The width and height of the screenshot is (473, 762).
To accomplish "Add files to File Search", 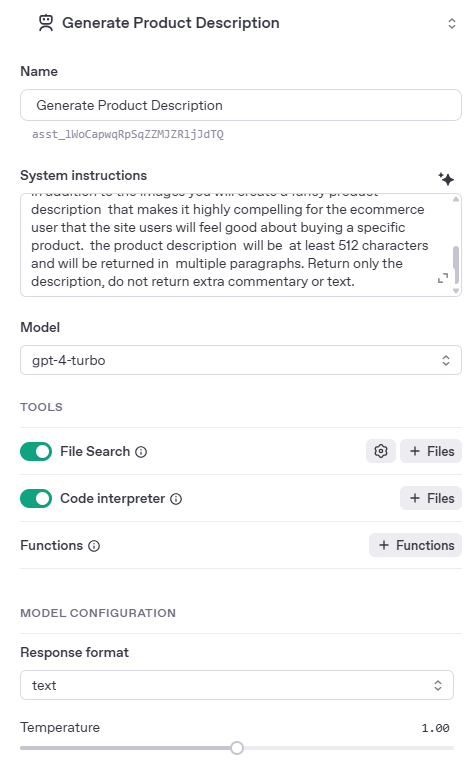I will [431, 451].
